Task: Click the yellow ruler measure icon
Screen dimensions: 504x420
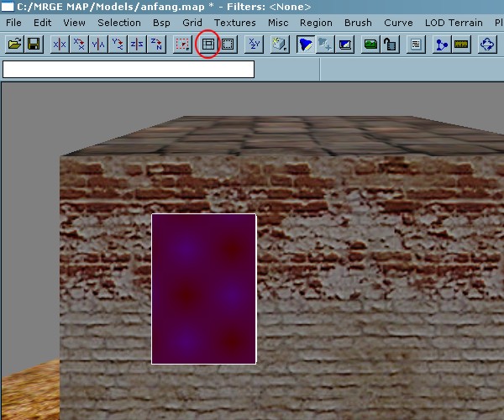Action: [x=461, y=44]
